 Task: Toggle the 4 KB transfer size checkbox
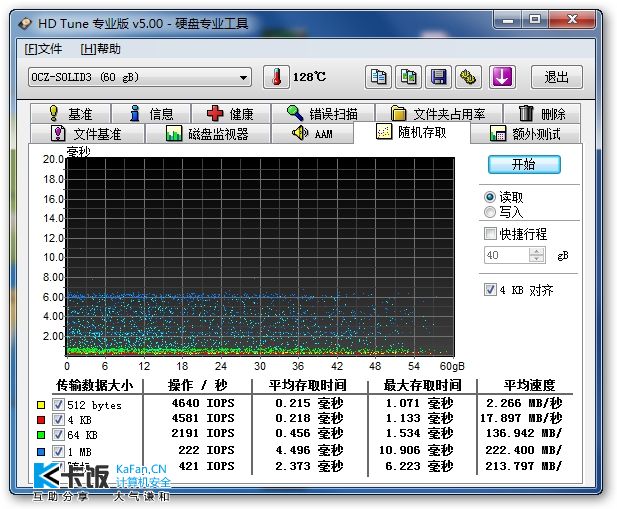58,419
